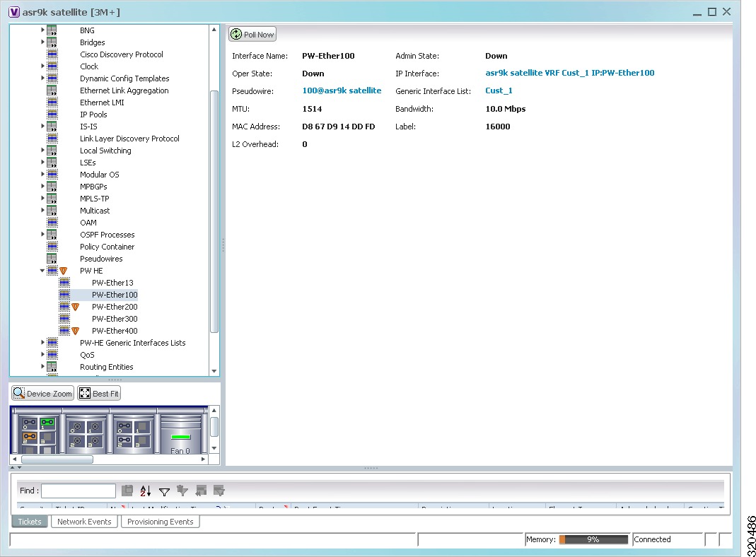Image resolution: width=756 pixels, height=557 pixels.
Task: Select PW-Ether13 in the tree
Action: [x=112, y=282]
